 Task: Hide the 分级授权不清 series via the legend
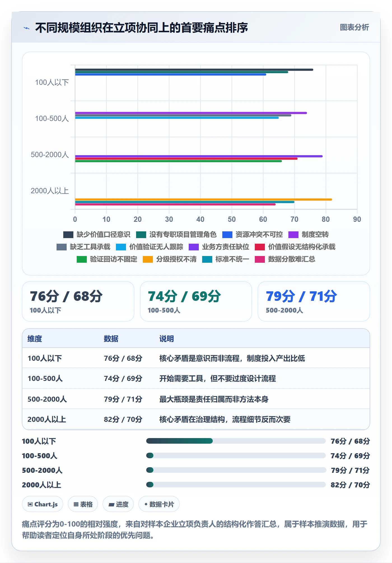(170, 259)
